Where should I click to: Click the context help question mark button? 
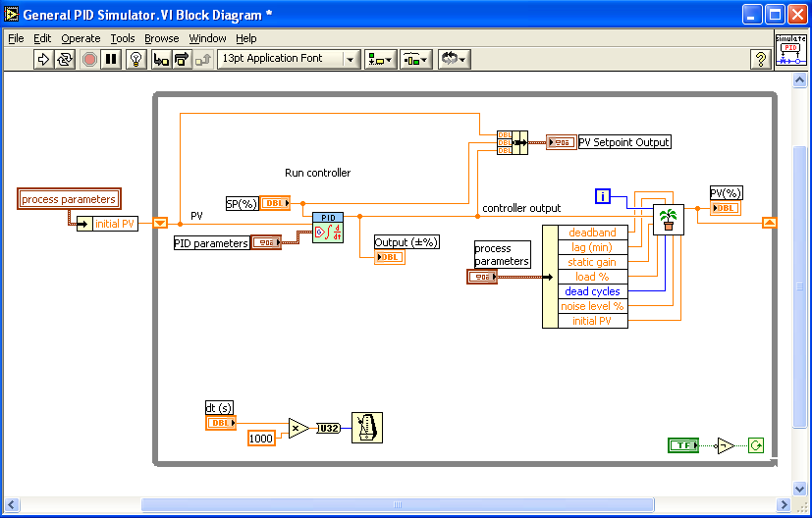click(x=761, y=59)
